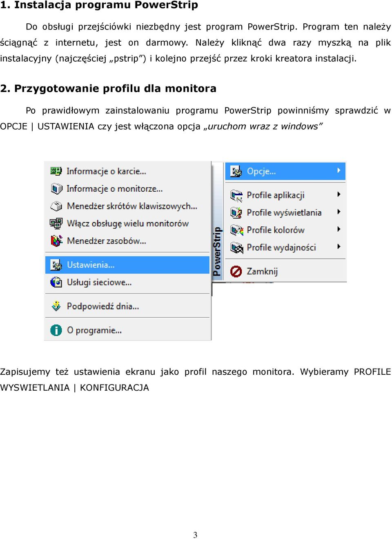Click the Informacje o monitorze monitor icon
Screen dimensions: 392x539
[x=56, y=189]
